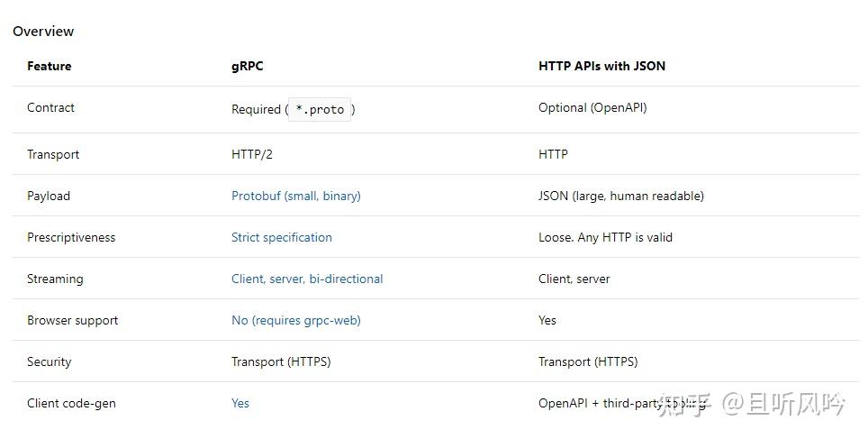Click the "Optional (OpenAPI)" cell
The image size is (868, 439).
pyautogui.click(x=592, y=108)
